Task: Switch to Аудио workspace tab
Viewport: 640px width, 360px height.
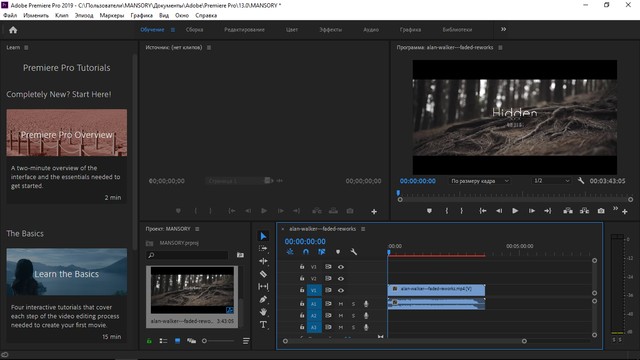Action: (371, 30)
